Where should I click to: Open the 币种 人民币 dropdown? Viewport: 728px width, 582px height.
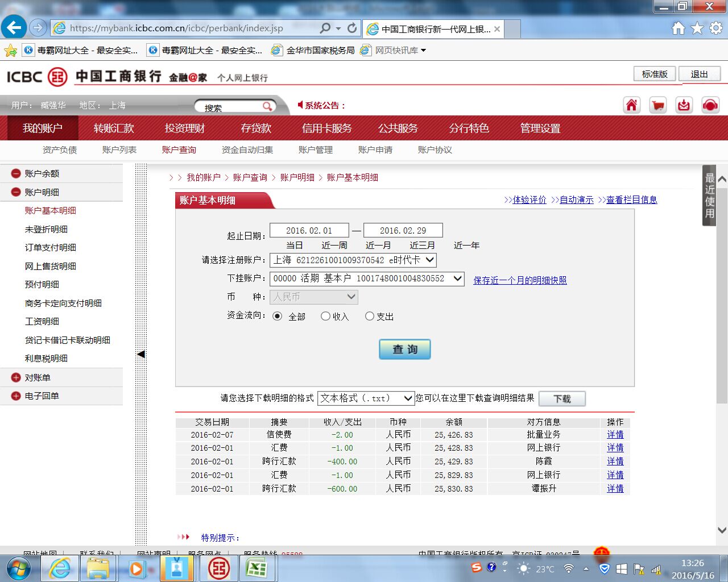[314, 297]
